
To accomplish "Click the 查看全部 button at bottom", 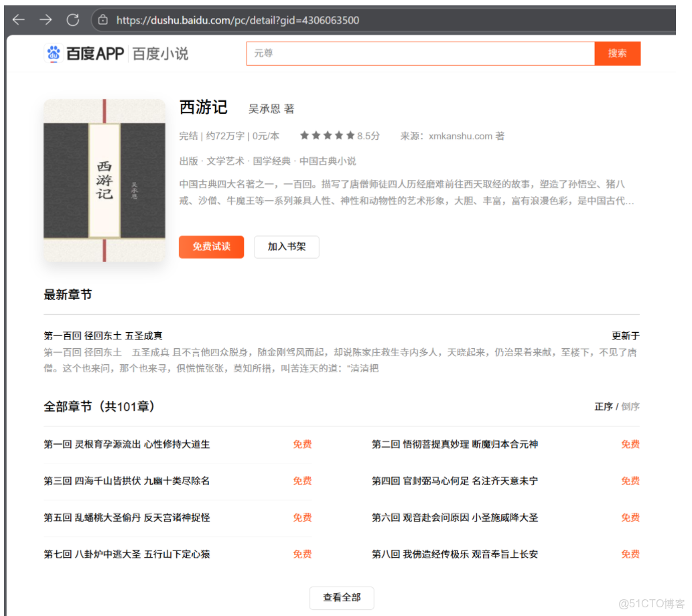I will tap(342, 599).
